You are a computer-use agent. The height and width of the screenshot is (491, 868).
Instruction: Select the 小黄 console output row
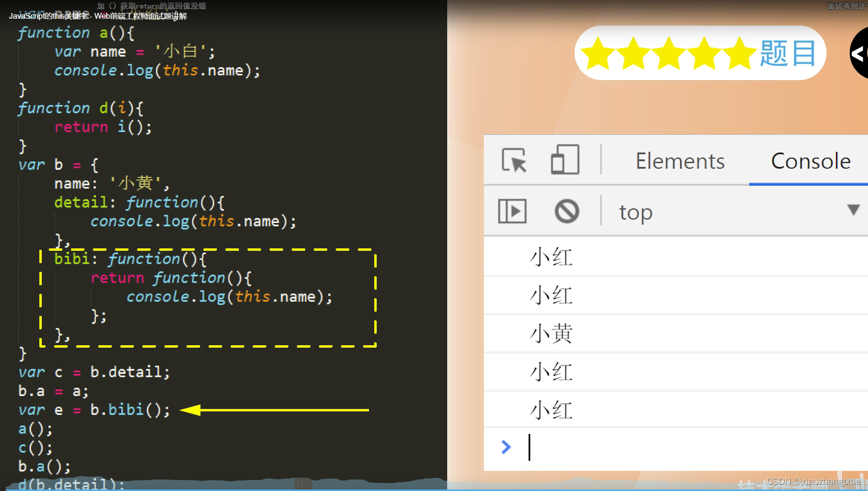pos(676,334)
